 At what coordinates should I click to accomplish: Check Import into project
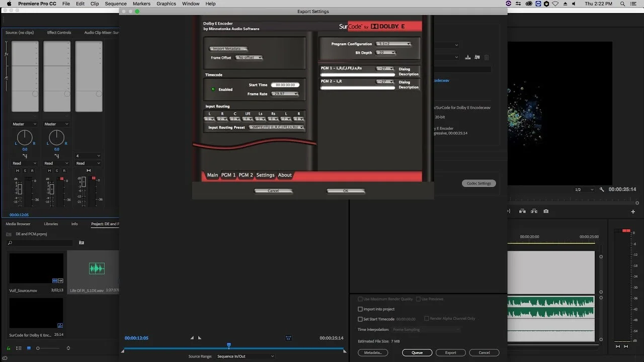point(360,309)
